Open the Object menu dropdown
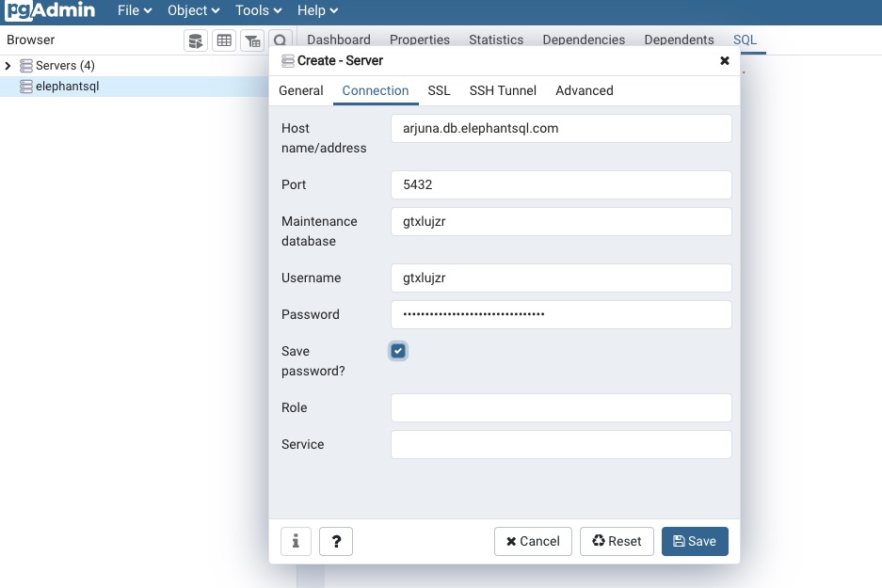The width and height of the screenshot is (882, 588). tap(193, 11)
